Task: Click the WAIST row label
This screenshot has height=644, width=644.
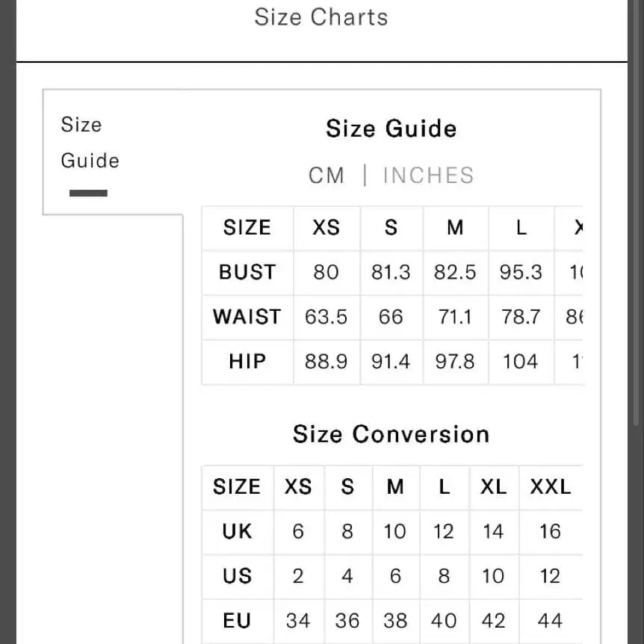Action: pyautogui.click(x=247, y=317)
